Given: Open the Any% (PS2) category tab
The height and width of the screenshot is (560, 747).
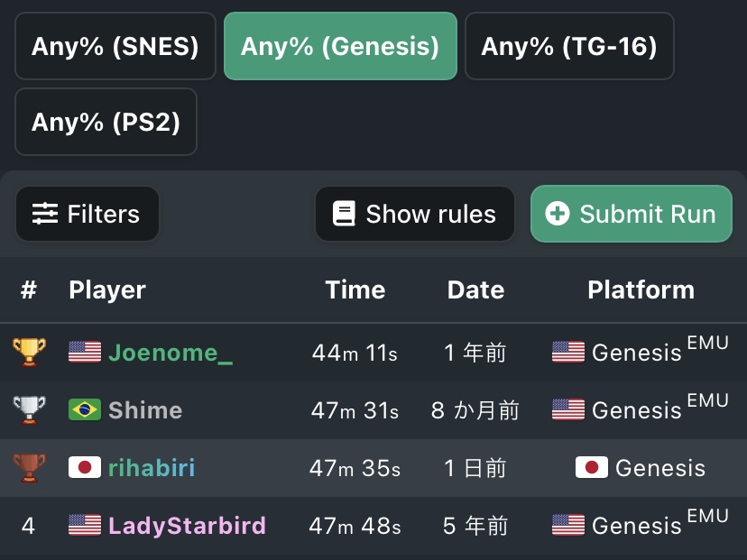Looking at the screenshot, I should (106, 122).
